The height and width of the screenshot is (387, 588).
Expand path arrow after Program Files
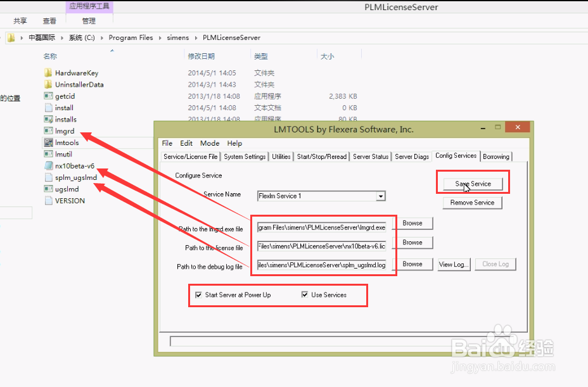click(x=160, y=38)
